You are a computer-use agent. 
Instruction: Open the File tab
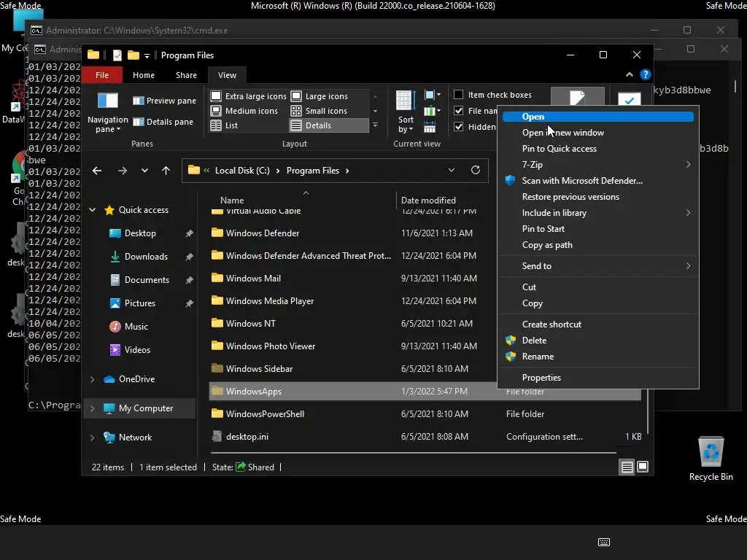(x=102, y=75)
